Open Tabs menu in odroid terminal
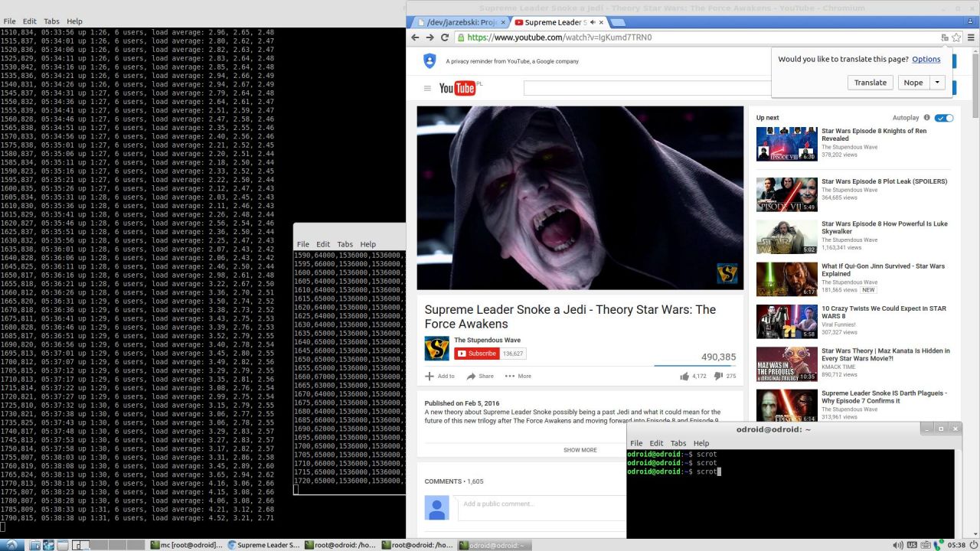 pos(678,443)
